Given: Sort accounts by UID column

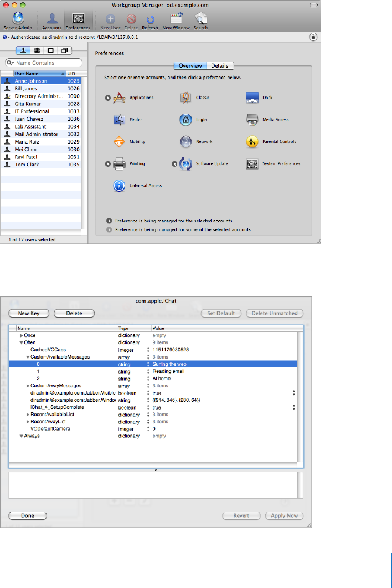Looking at the screenshot, I should point(74,74).
